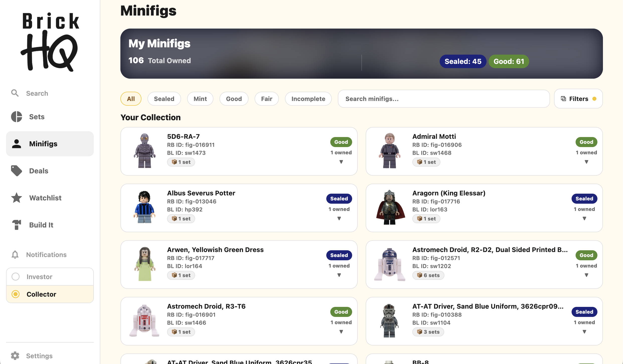
Task: Click the R3-T6 droid thumbnail
Action: (144, 321)
